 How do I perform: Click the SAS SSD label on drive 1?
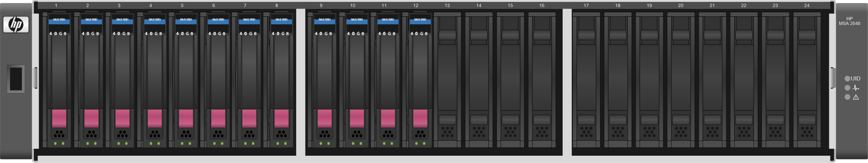pos(59,20)
